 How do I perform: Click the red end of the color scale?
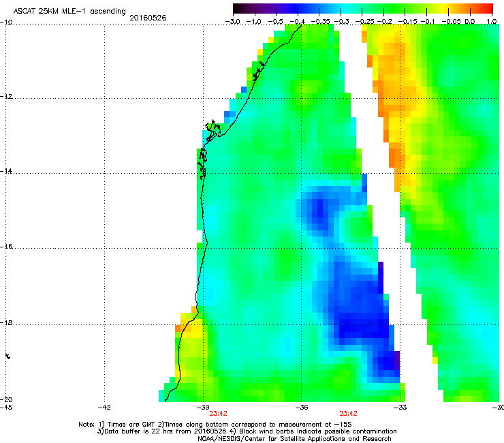[487, 8]
